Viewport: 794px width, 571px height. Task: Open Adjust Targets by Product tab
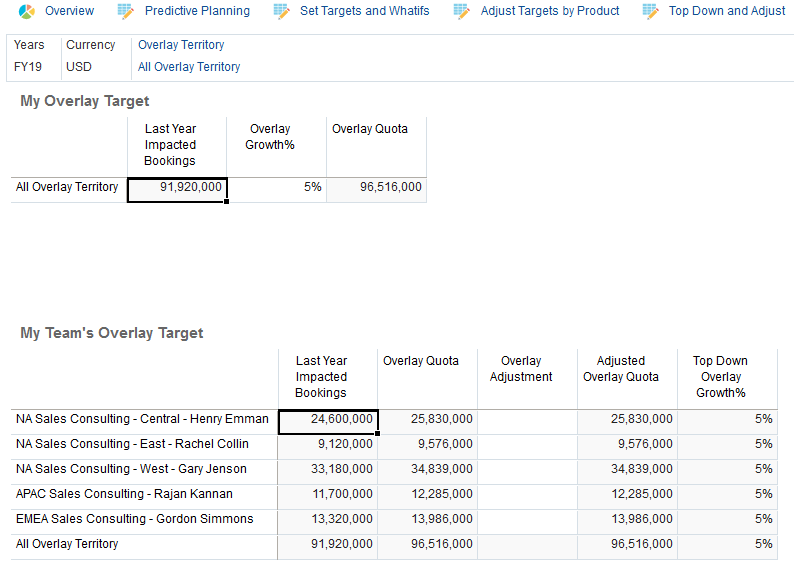(x=550, y=11)
